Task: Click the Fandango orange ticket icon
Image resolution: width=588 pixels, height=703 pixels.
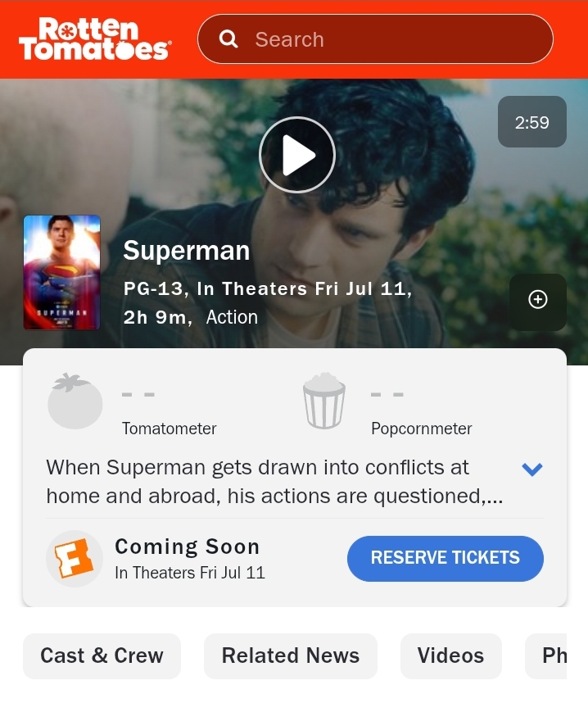Action: click(x=75, y=559)
